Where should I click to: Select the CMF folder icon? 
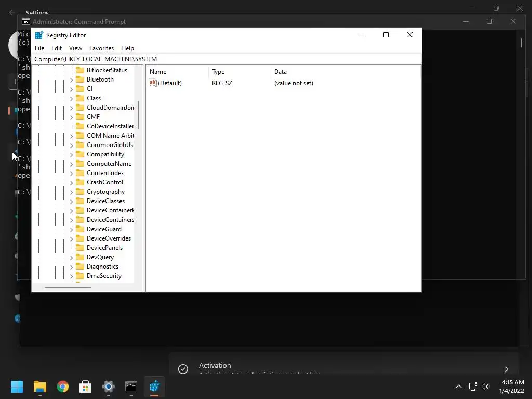(79, 117)
